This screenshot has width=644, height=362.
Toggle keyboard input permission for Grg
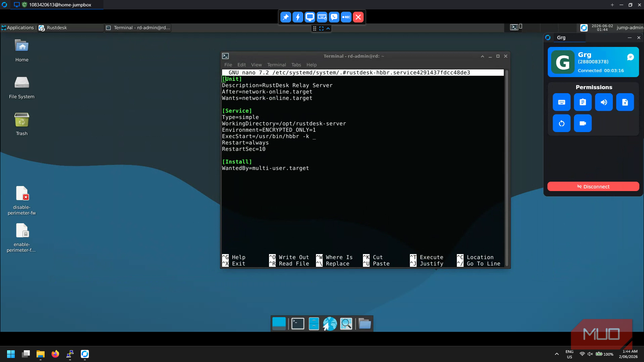coord(561,102)
